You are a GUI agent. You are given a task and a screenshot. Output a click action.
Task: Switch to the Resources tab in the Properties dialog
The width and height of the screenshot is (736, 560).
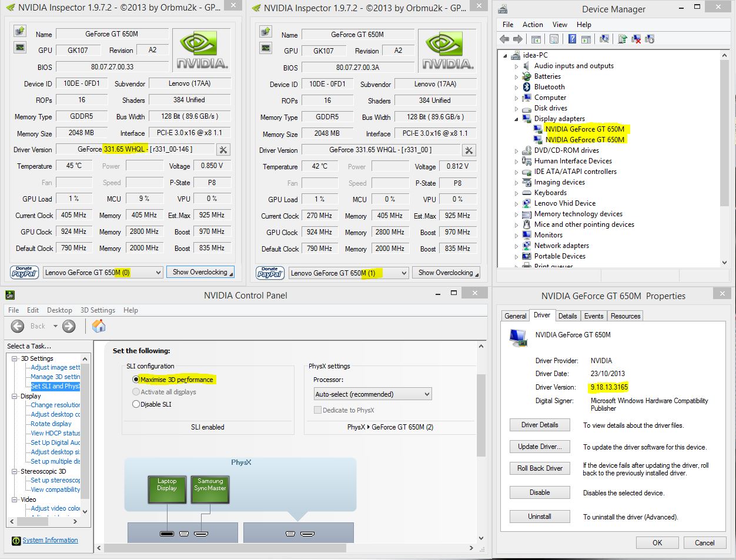(x=625, y=316)
